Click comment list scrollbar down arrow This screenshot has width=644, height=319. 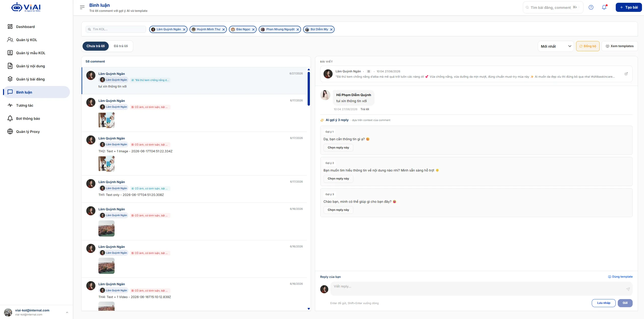(309, 309)
